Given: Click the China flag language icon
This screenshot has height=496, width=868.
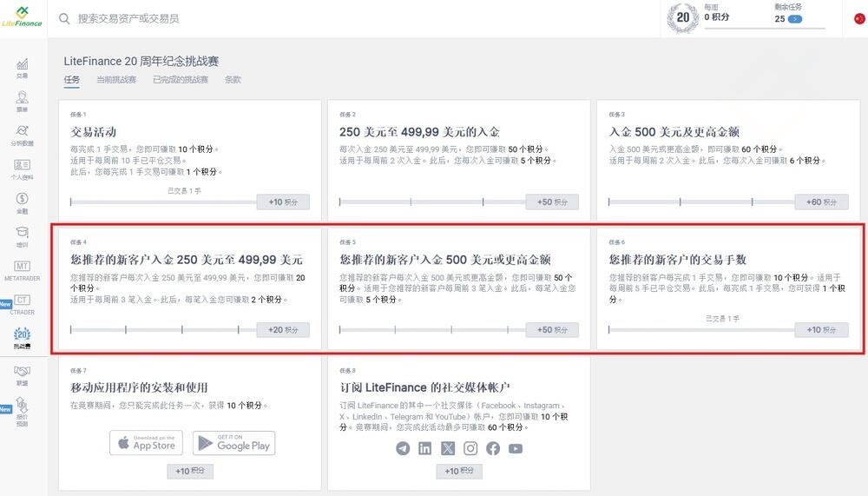Looking at the screenshot, I should click(x=859, y=18).
